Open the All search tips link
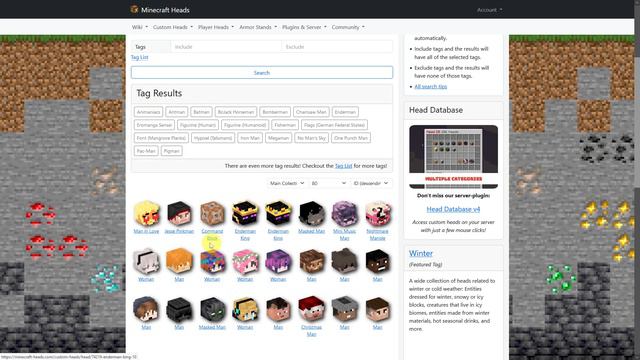Image resolution: width=640 pixels, height=360 pixels. pos(431,87)
